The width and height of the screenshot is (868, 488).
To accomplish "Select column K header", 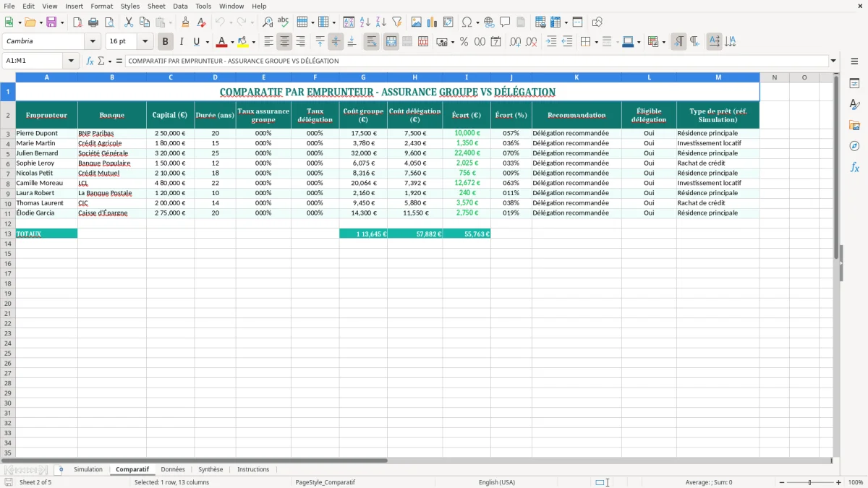I will [x=576, y=77].
